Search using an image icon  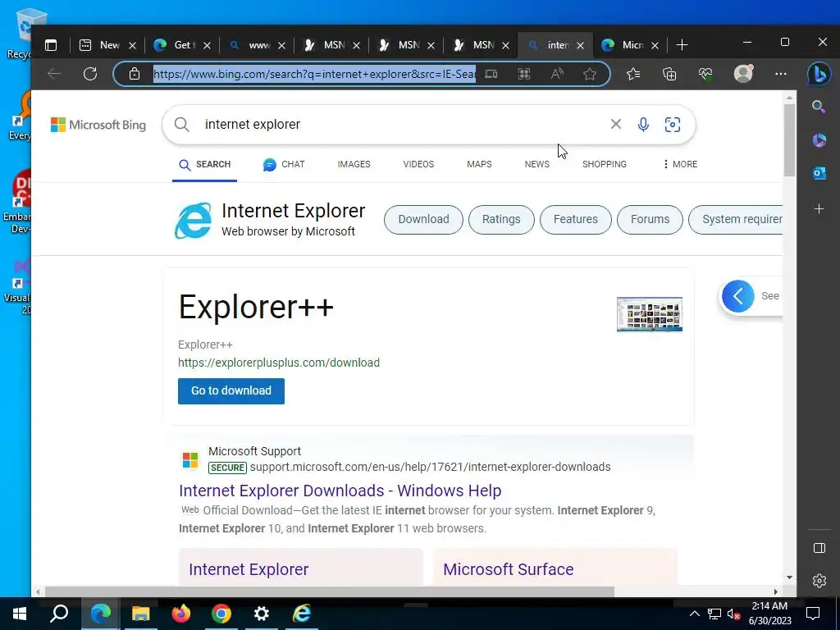673,125
